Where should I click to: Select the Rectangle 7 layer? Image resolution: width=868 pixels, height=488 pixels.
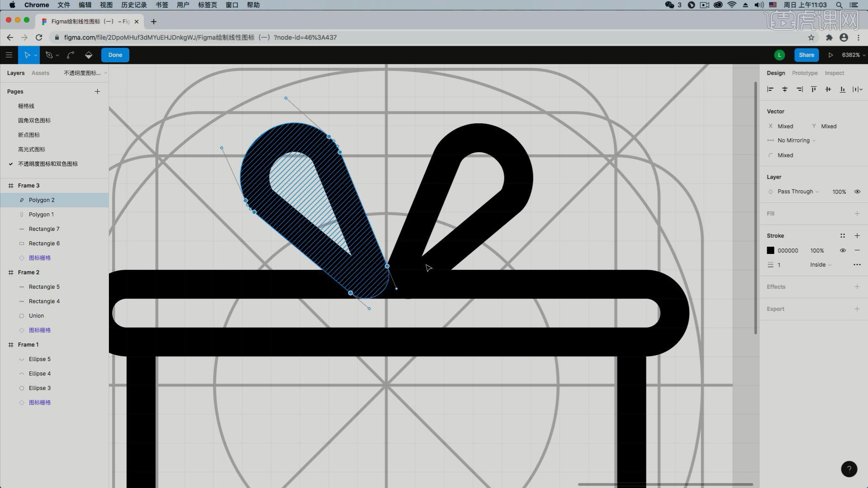54,229
